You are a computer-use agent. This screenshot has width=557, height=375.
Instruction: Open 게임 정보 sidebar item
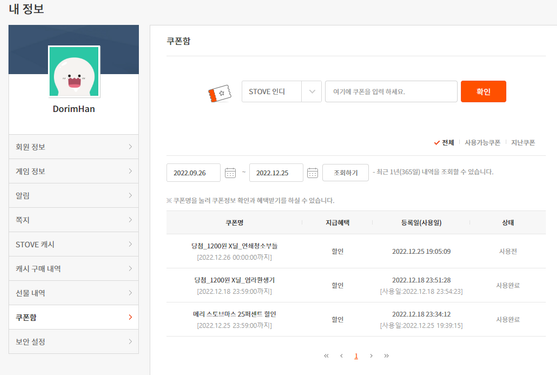pos(74,171)
